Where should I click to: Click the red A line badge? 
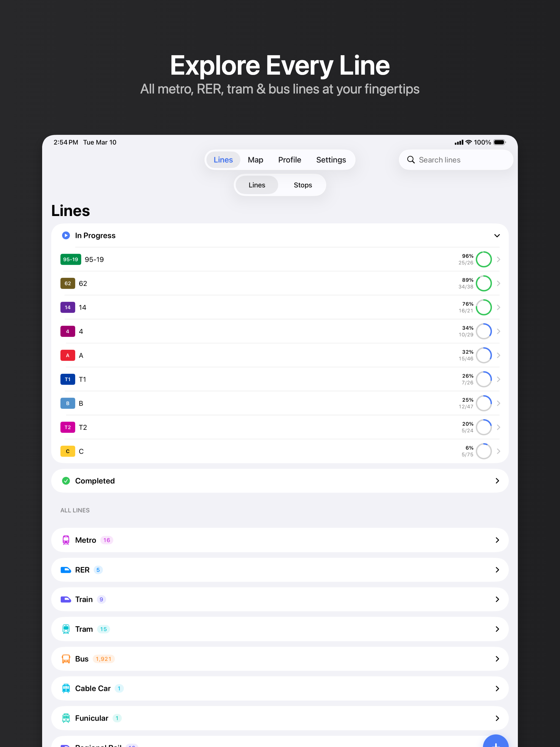tap(68, 355)
